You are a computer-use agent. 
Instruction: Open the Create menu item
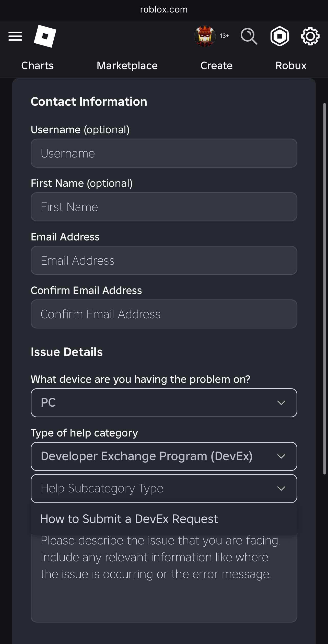[216, 66]
